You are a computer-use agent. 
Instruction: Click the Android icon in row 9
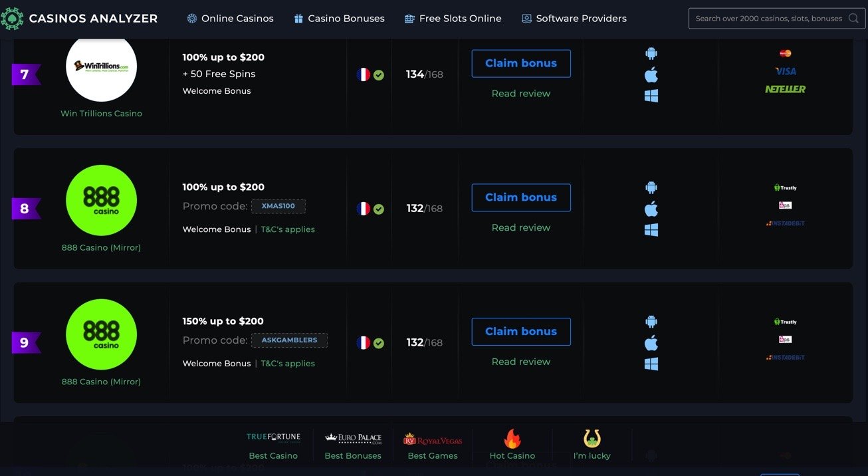651,322
